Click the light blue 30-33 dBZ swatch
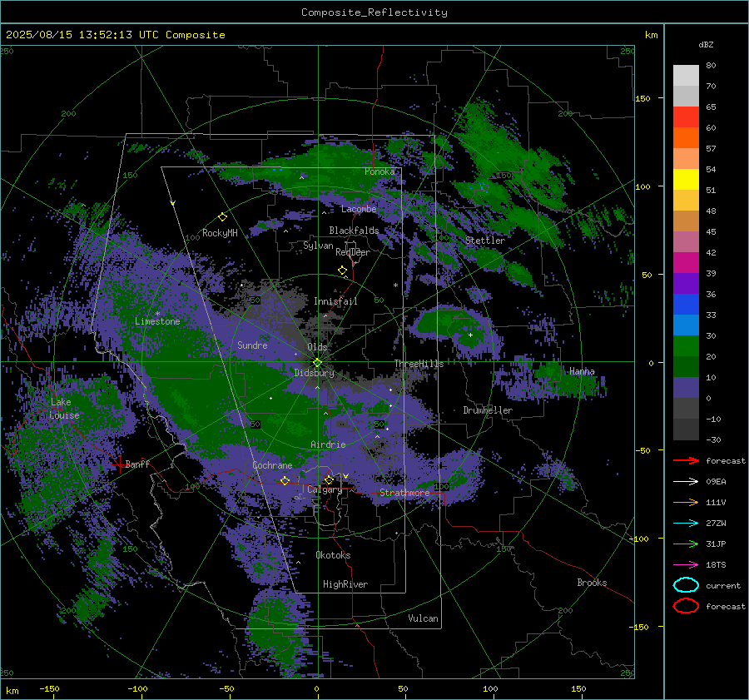 click(686, 325)
